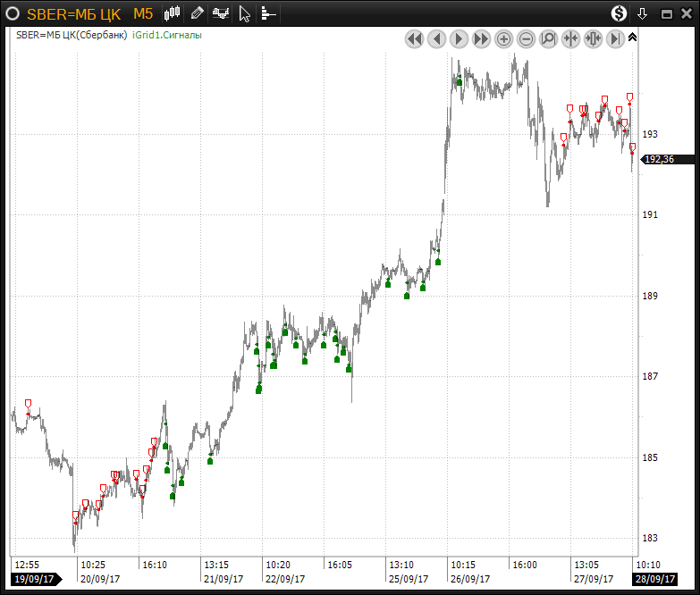Click the magnifier zoom-area button
The image size is (700, 595).
click(x=548, y=38)
